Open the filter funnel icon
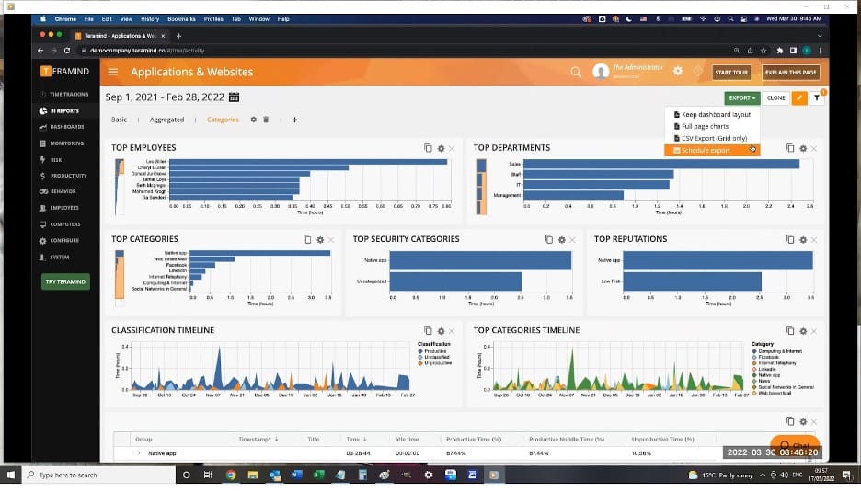The height and width of the screenshot is (504, 861). (817, 97)
